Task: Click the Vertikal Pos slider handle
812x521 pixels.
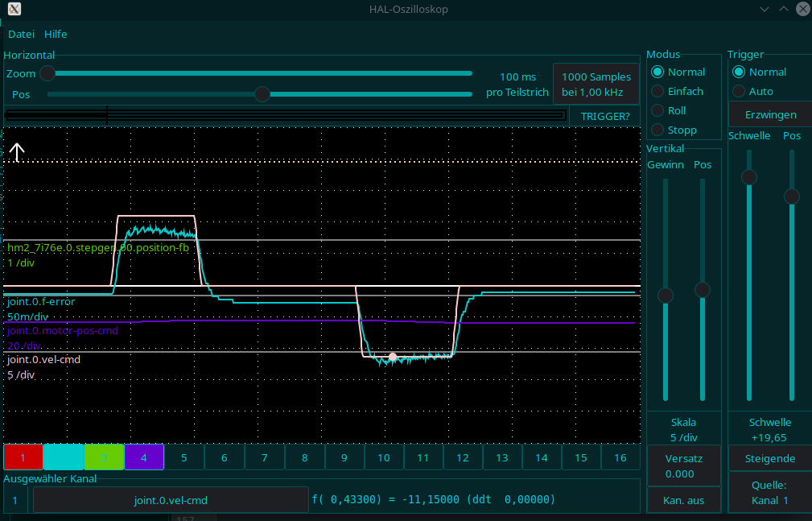Action: (x=703, y=290)
